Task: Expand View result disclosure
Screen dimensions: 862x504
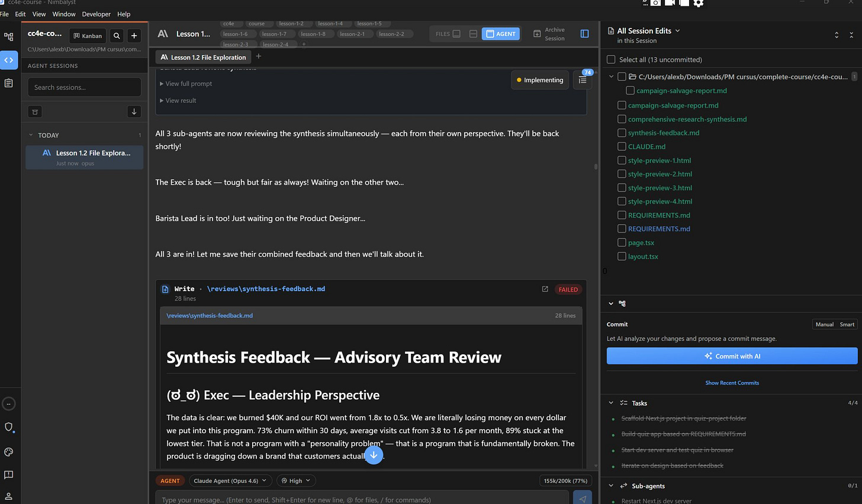Action: point(178,101)
